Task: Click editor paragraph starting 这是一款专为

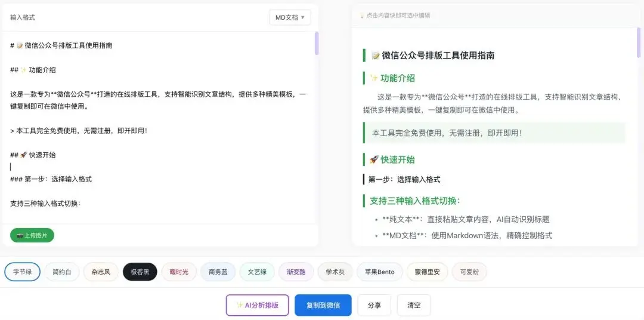Action: click(x=158, y=100)
